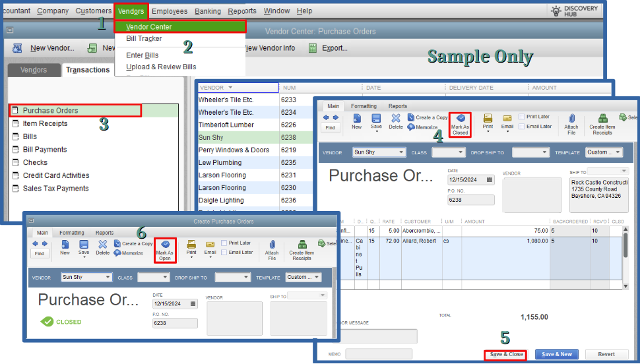Click Memorize in right purchase order window
The image size is (640, 364).
pyautogui.click(x=422, y=127)
